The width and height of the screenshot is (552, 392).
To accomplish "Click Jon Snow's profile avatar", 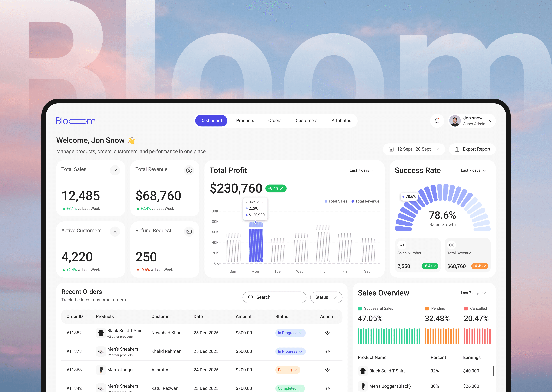I will [x=455, y=121].
